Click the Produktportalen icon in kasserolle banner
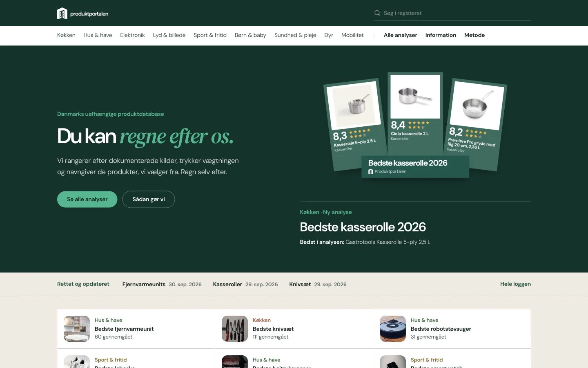Image resolution: width=588 pixels, height=368 pixels. pos(371,171)
